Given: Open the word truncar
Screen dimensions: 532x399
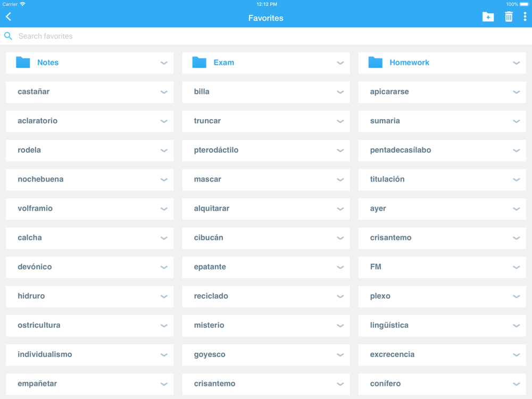Looking at the screenshot, I should tap(207, 121).
